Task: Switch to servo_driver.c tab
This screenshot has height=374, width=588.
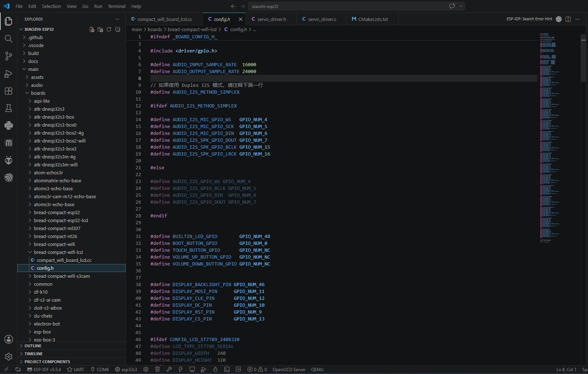Action: click(x=322, y=19)
